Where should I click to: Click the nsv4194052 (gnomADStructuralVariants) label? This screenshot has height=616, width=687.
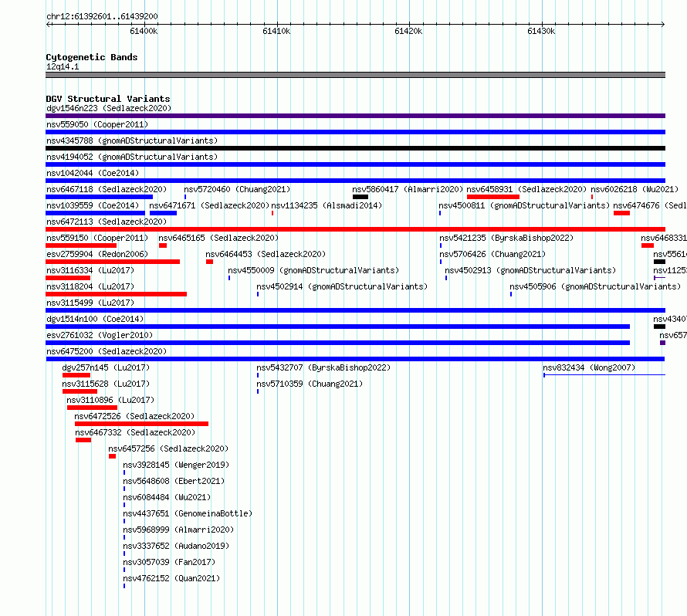coord(132,157)
